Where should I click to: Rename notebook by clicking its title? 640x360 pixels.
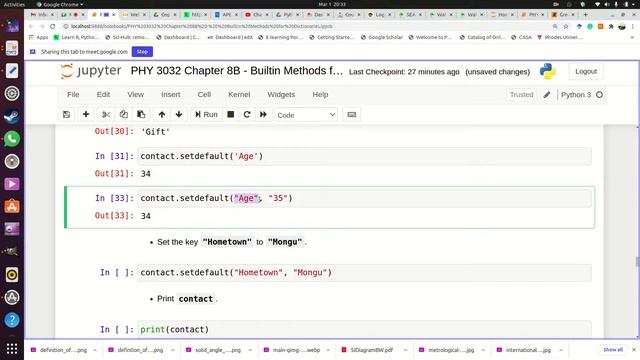236,71
